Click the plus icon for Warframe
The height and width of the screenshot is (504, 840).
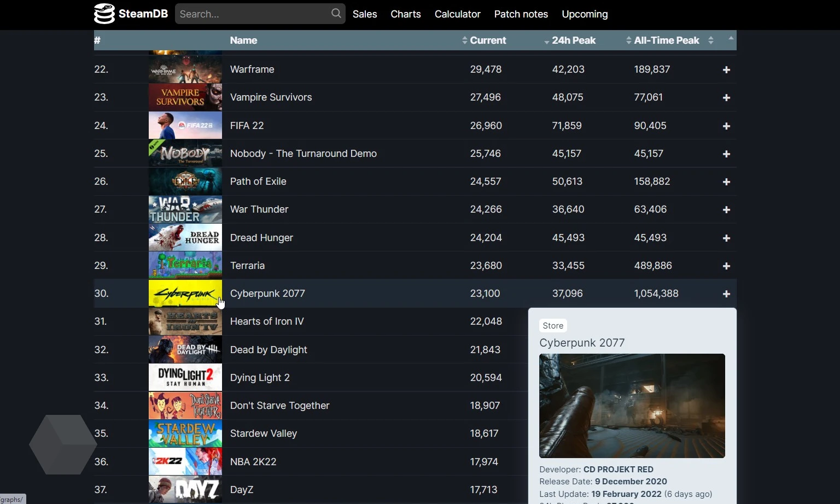[726, 70]
